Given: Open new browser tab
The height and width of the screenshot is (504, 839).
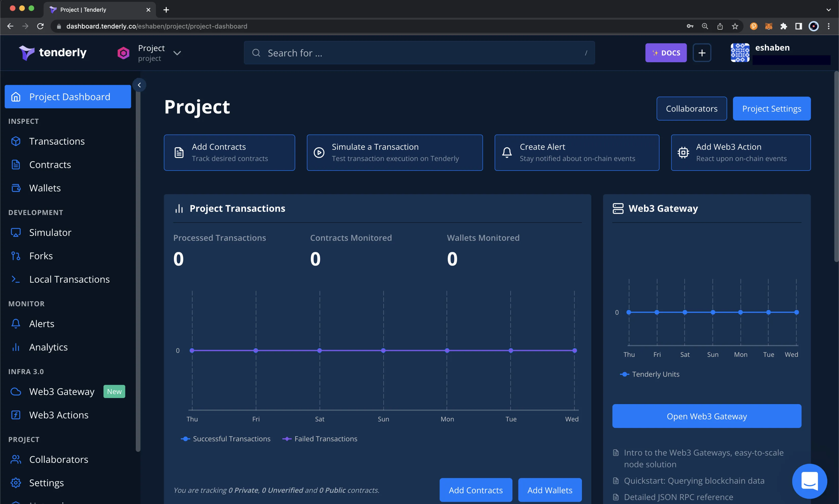Looking at the screenshot, I should point(166,10).
